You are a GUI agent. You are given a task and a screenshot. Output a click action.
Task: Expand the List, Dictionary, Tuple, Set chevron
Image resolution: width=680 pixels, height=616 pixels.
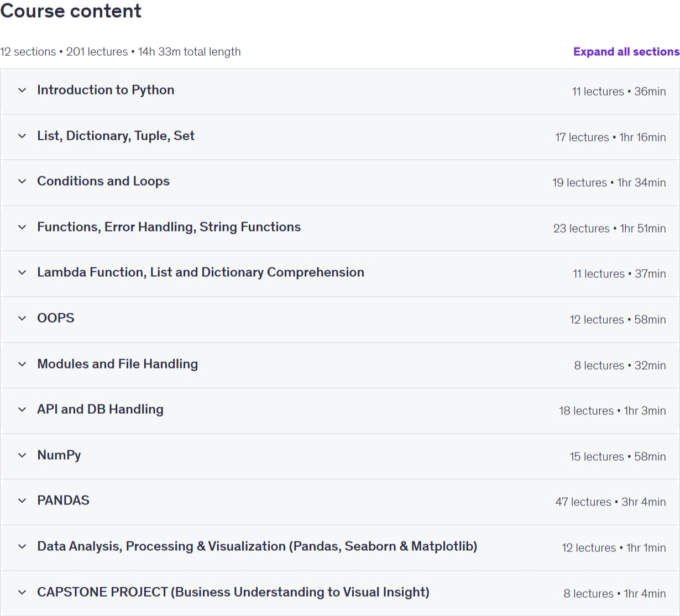(x=22, y=136)
